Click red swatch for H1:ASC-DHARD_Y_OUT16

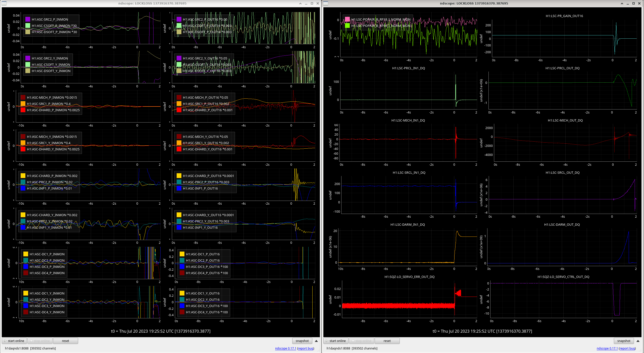179,149
